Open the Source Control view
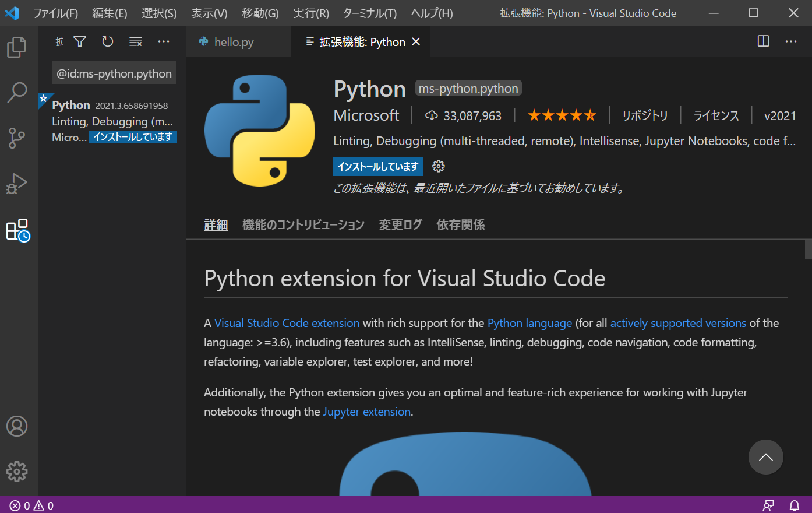Viewport: 812px width, 513px height. coord(17,138)
